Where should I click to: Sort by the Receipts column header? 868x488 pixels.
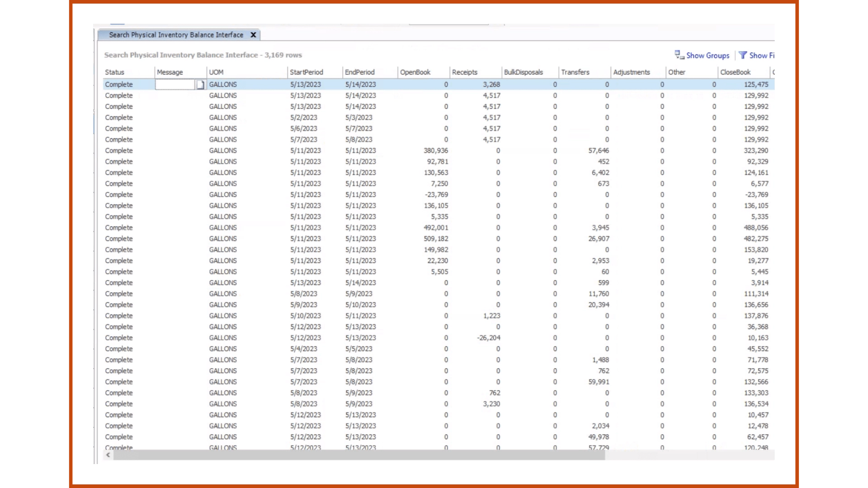[x=465, y=72]
